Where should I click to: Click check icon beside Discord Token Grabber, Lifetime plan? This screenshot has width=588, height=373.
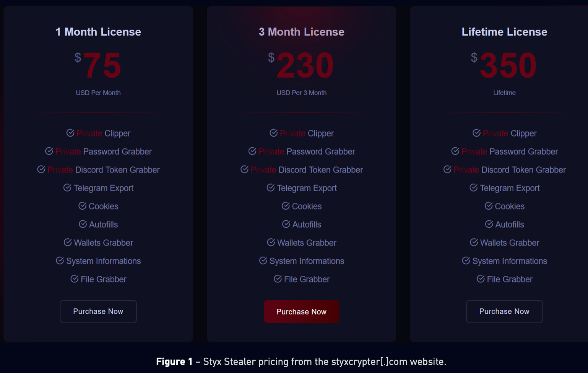tap(447, 169)
